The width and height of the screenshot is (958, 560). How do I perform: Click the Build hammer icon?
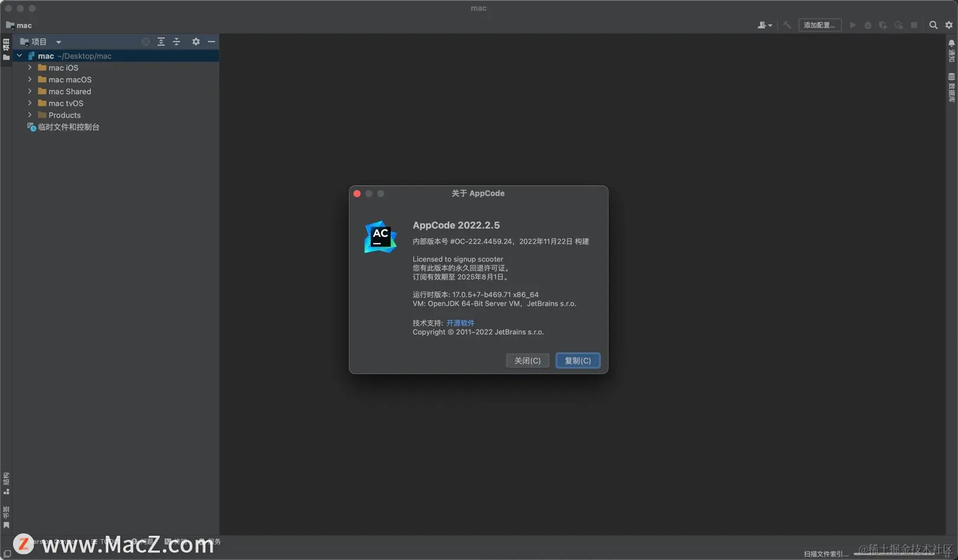[787, 25]
